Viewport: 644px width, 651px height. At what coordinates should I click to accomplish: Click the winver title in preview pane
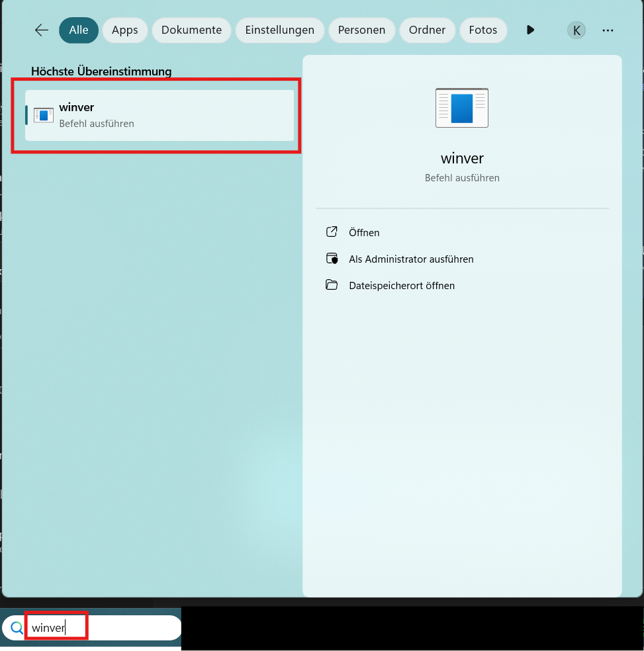click(x=462, y=158)
